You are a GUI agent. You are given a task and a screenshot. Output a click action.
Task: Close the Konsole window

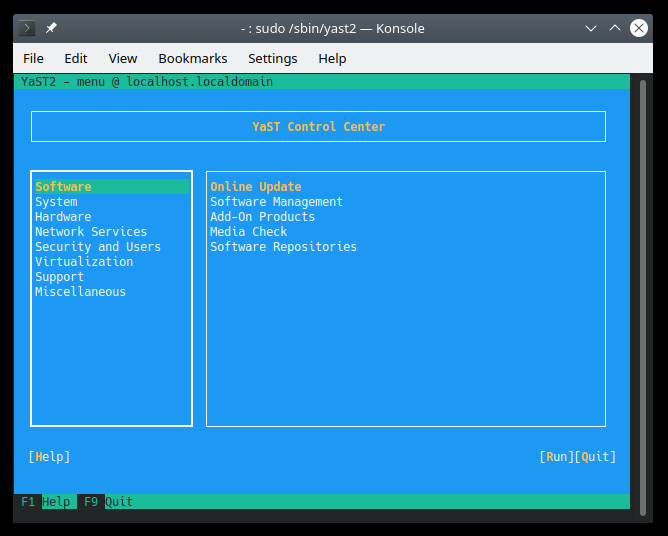click(x=639, y=29)
